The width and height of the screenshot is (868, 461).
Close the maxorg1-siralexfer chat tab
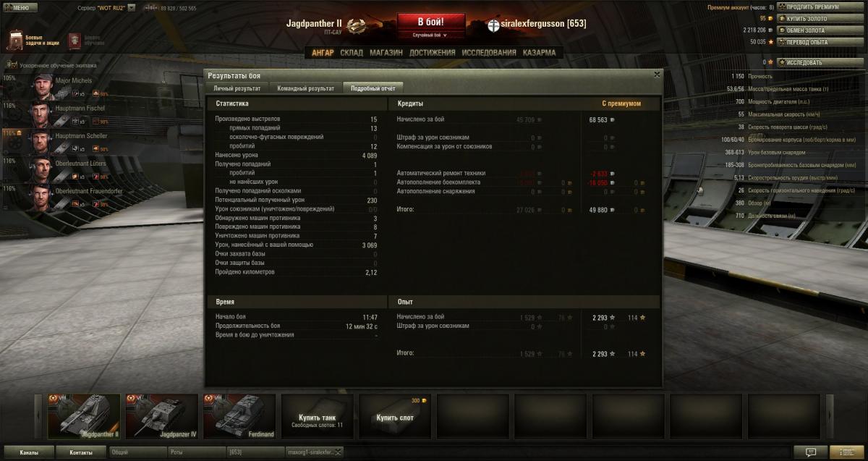click(337, 452)
